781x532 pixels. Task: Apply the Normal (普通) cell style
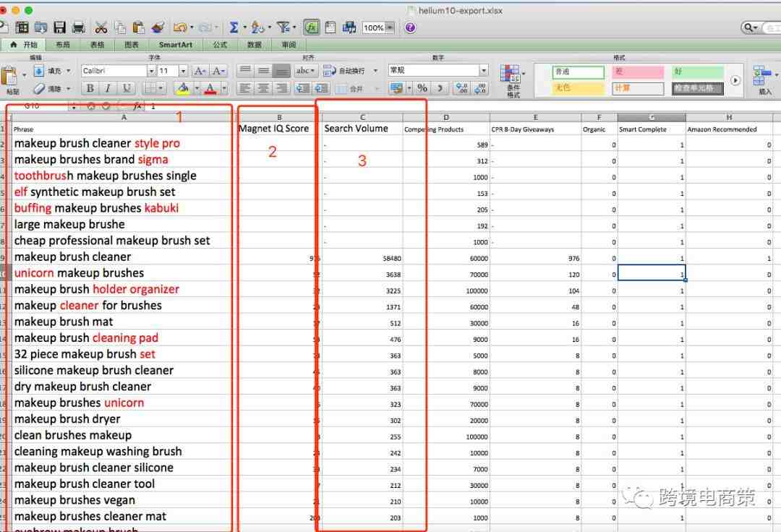578,72
